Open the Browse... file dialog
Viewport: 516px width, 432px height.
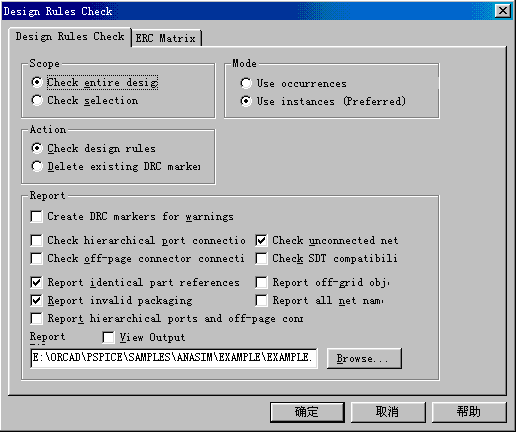(x=364, y=358)
